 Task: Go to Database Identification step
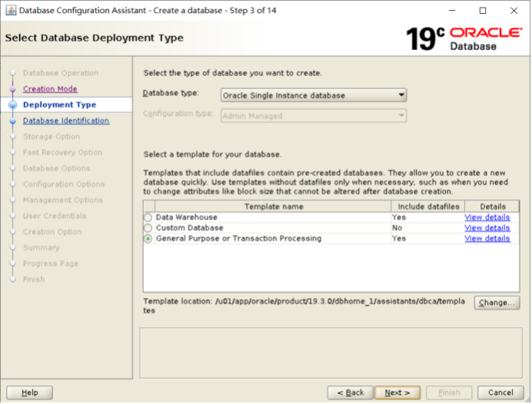click(66, 121)
